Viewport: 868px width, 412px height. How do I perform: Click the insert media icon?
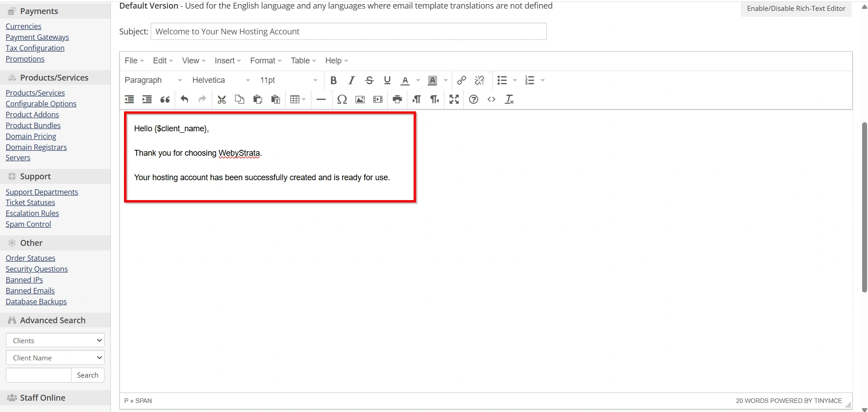coord(378,100)
